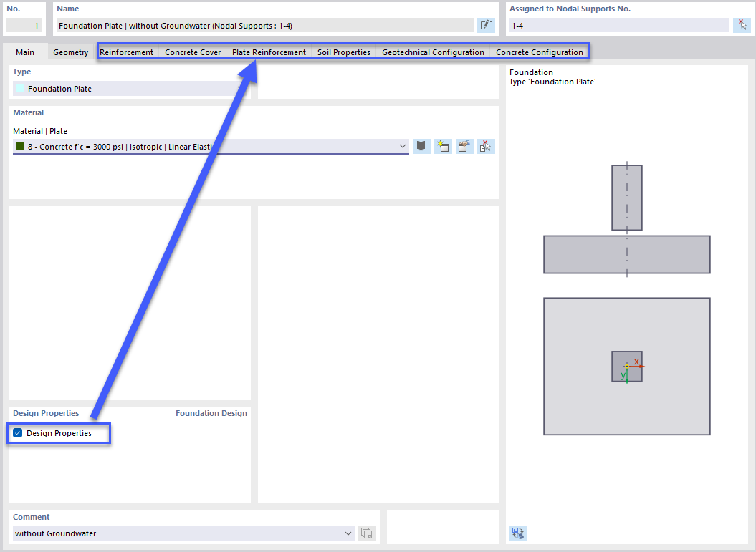The image size is (756, 552).
Task: Click the comment library icon
Action: click(366, 533)
